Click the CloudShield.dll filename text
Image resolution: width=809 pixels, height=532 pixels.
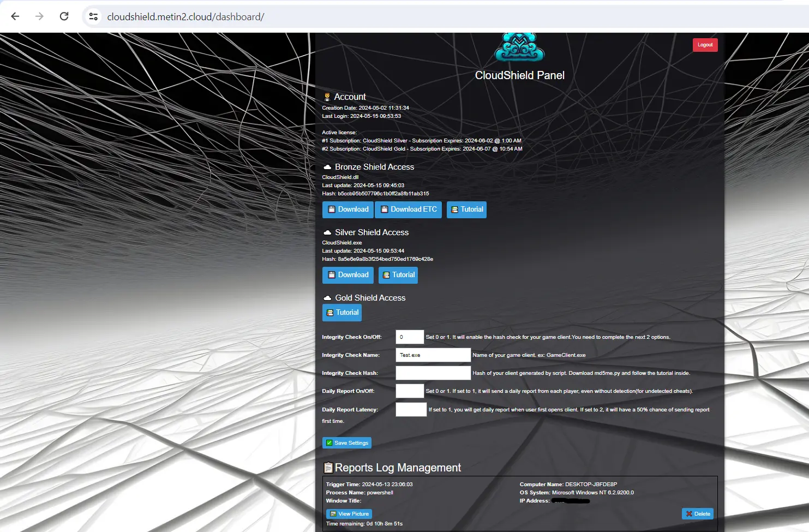[340, 177]
